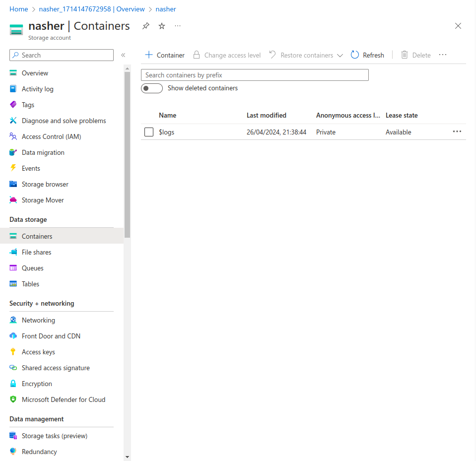Select Microsoft Defender for Cloud
This screenshot has width=476, height=461.
click(63, 399)
